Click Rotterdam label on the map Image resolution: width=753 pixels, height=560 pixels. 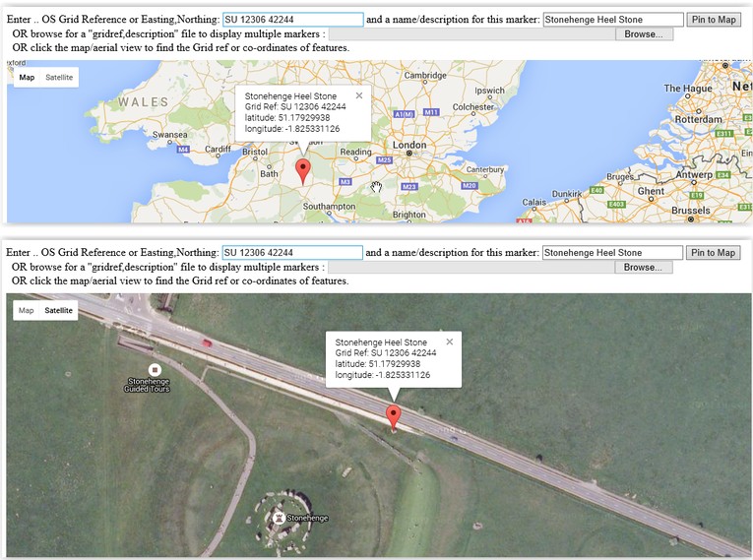click(x=698, y=119)
